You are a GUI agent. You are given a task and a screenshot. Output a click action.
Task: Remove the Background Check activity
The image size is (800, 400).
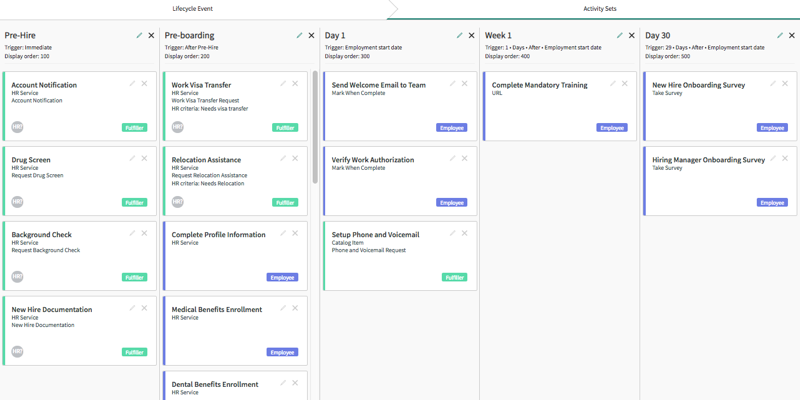tap(144, 233)
